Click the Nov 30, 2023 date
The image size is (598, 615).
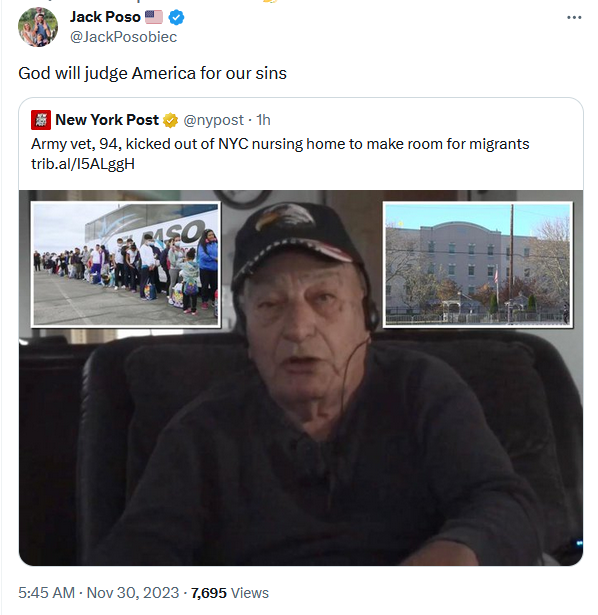pyautogui.click(x=133, y=593)
